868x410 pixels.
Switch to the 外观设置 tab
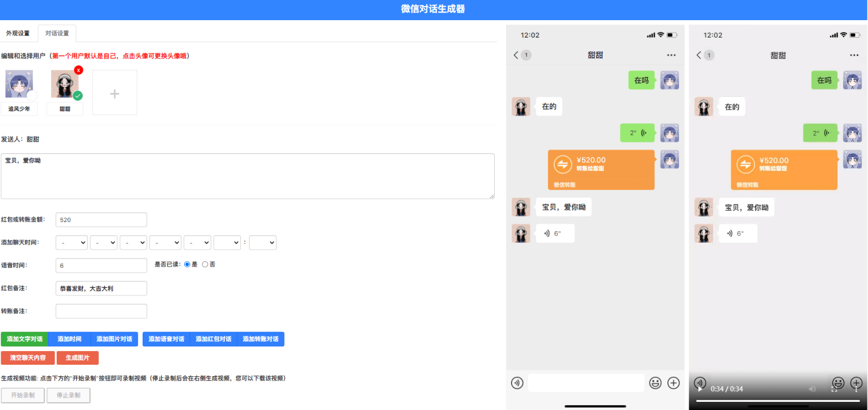point(18,33)
